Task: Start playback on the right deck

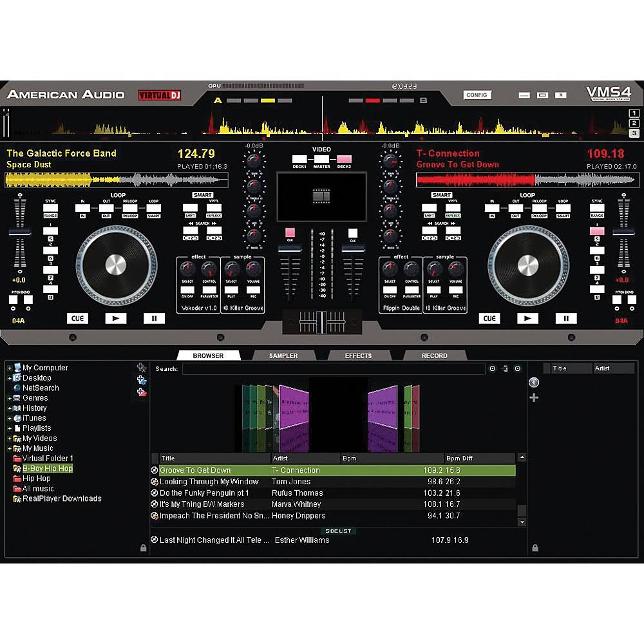Action: [x=527, y=318]
